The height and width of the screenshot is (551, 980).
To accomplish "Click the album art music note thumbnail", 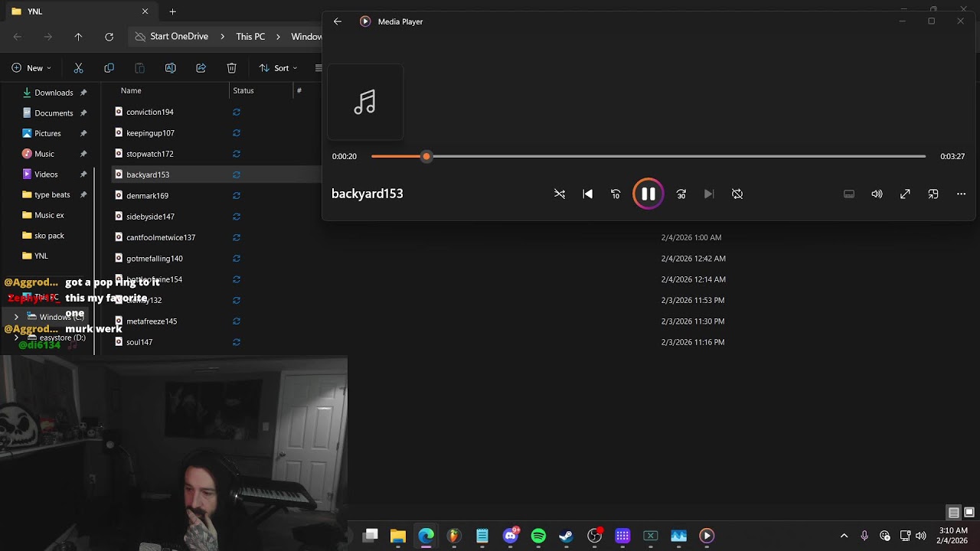I will (365, 102).
